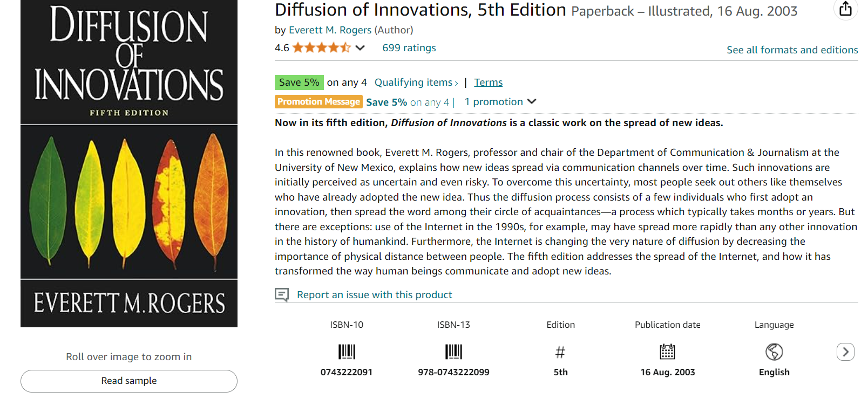Click the Edition hash icon
Image resolution: width=868 pixels, height=399 pixels.
click(x=560, y=353)
